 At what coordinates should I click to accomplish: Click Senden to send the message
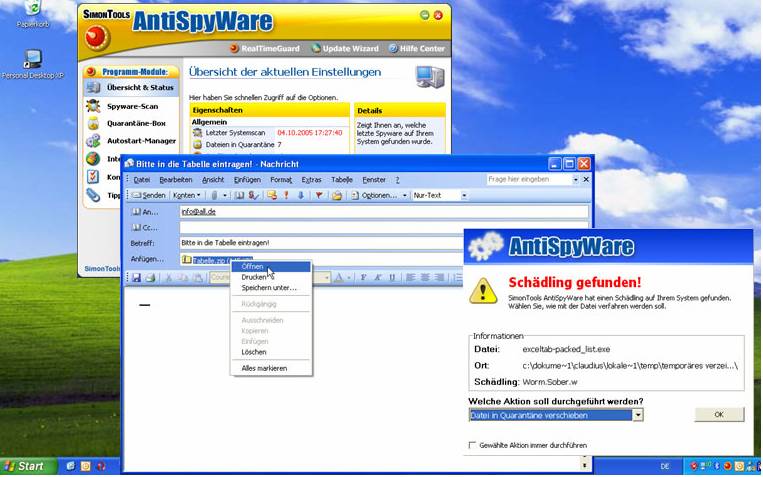coord(149,195)
